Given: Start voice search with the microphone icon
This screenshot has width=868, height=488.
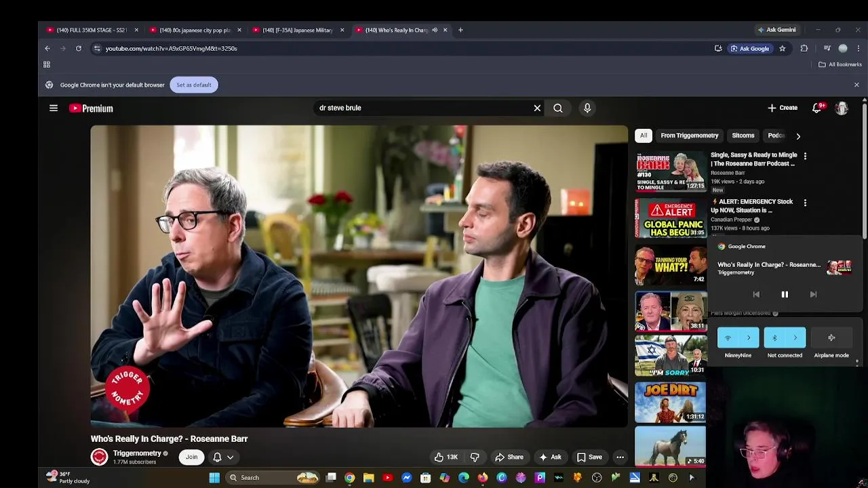Looking at the screenshot, I should click(x=587, y=108).
